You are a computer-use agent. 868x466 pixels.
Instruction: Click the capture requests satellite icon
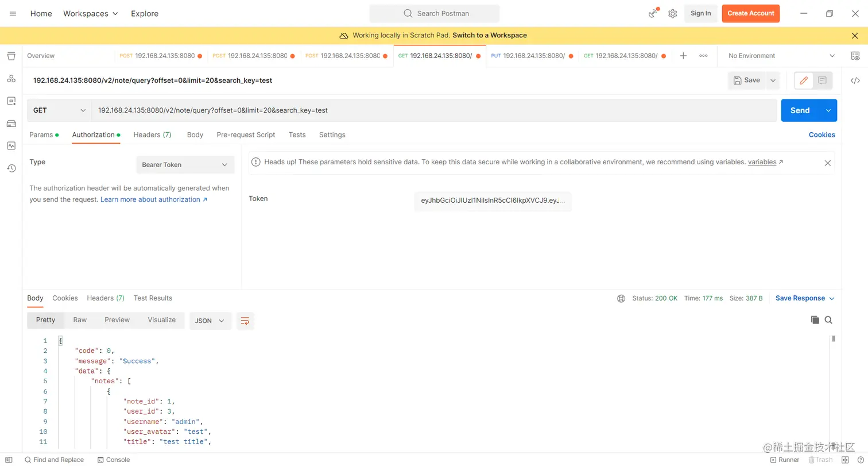653,13
